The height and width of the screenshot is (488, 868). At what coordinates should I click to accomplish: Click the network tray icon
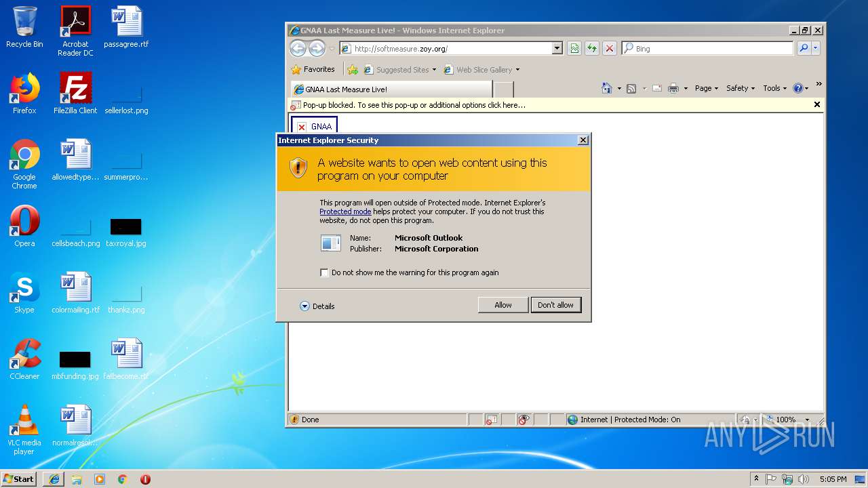point(787,479)
